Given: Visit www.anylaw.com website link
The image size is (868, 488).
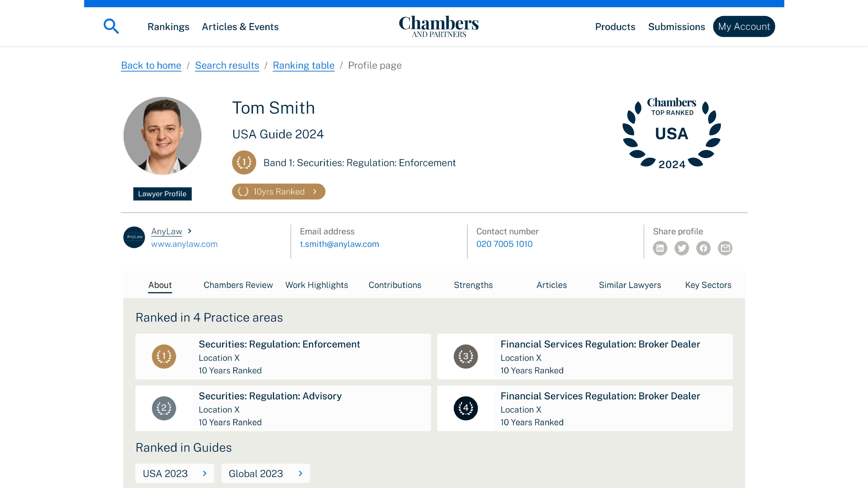Looking at the screenshot, I should click(x=184, y=244).
